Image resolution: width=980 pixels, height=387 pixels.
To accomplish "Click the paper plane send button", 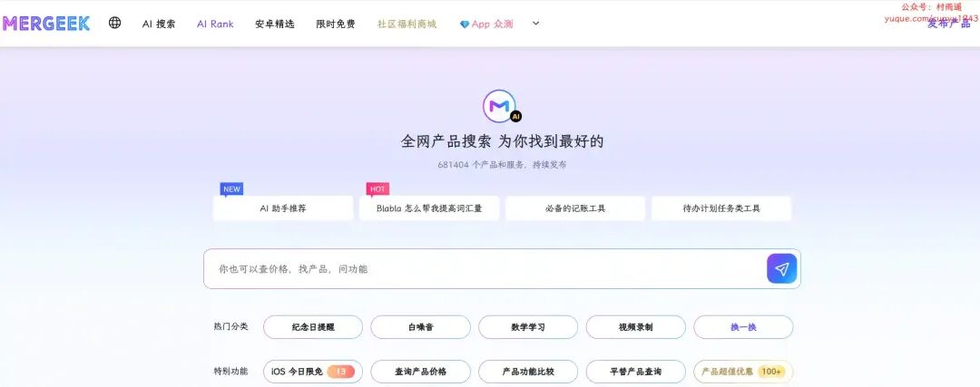I will (782, 269).
